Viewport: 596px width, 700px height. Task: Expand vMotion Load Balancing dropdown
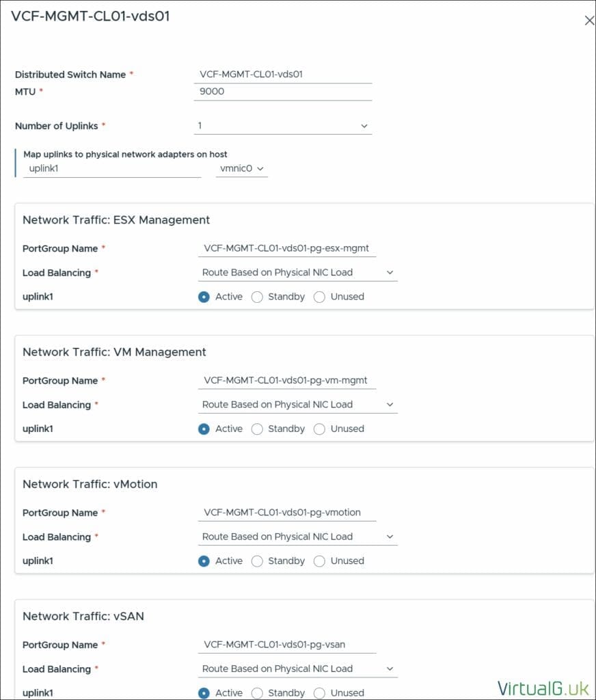tap(298, 537)
